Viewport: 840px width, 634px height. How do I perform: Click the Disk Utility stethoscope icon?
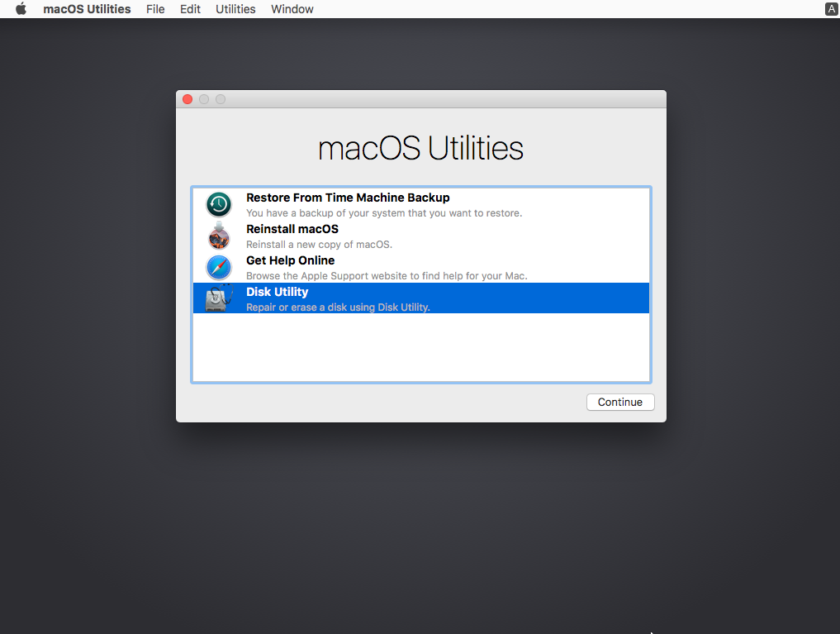(x=219, y=298)
